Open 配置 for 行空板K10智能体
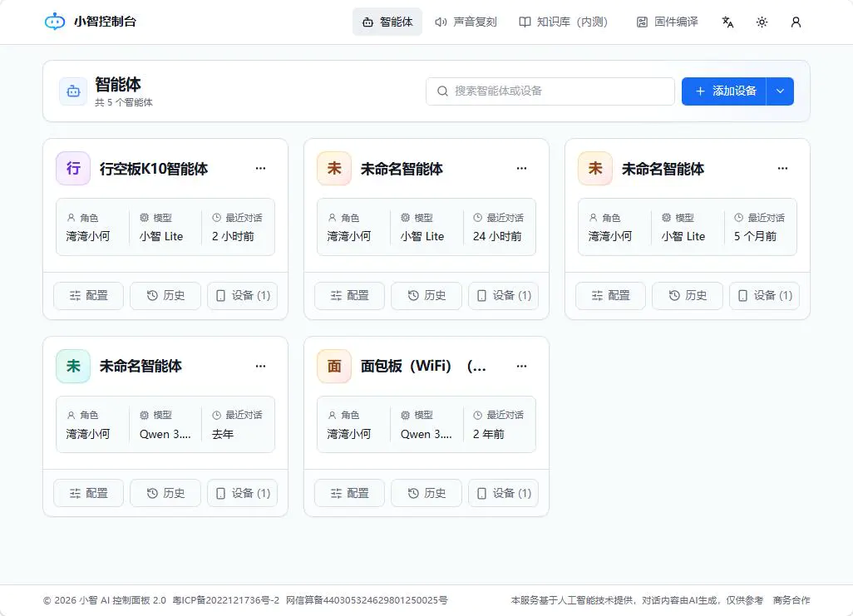This screenshot has width=853, height=616. [x=89, y=295]
